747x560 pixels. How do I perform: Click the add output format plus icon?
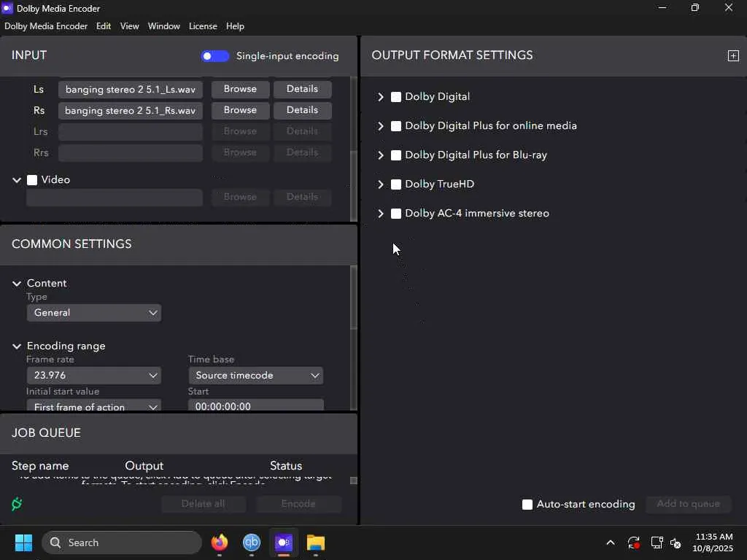pos(733,55)
